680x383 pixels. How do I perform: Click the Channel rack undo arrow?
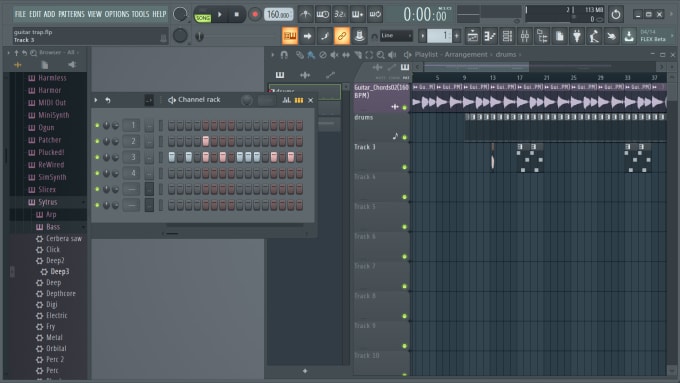click(108, 100)
